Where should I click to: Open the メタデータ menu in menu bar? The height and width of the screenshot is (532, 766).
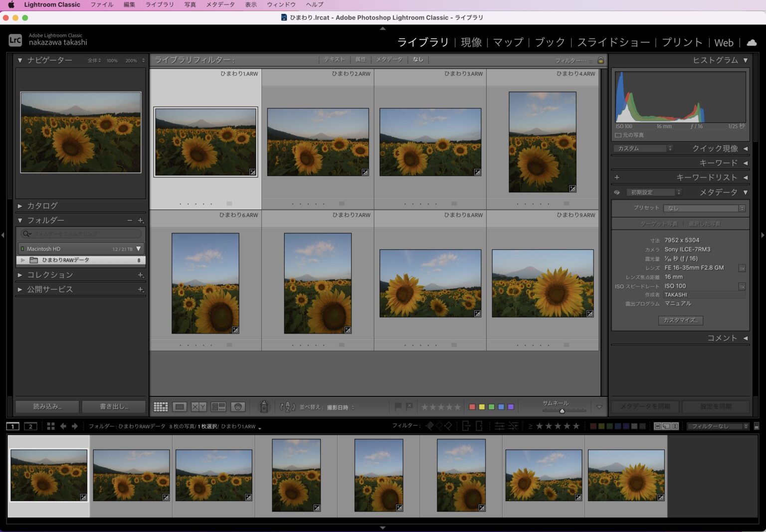tap(220, 4)
